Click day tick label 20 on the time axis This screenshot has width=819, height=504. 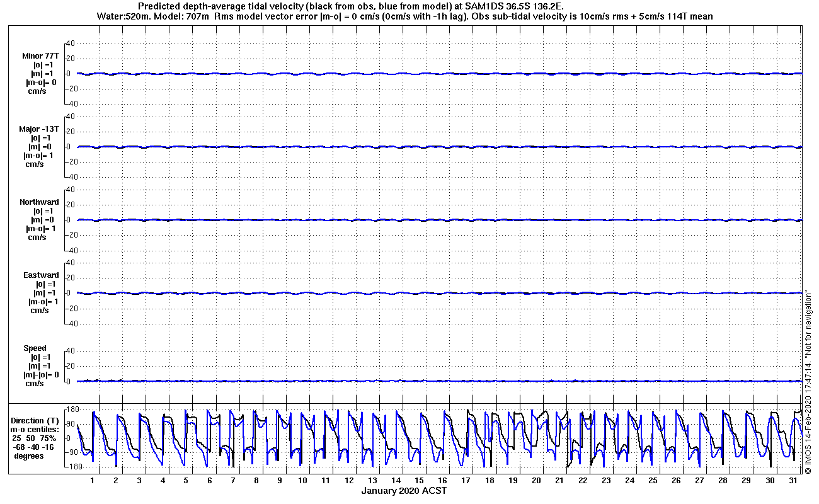pyautogui.click(x=535, y=481)
